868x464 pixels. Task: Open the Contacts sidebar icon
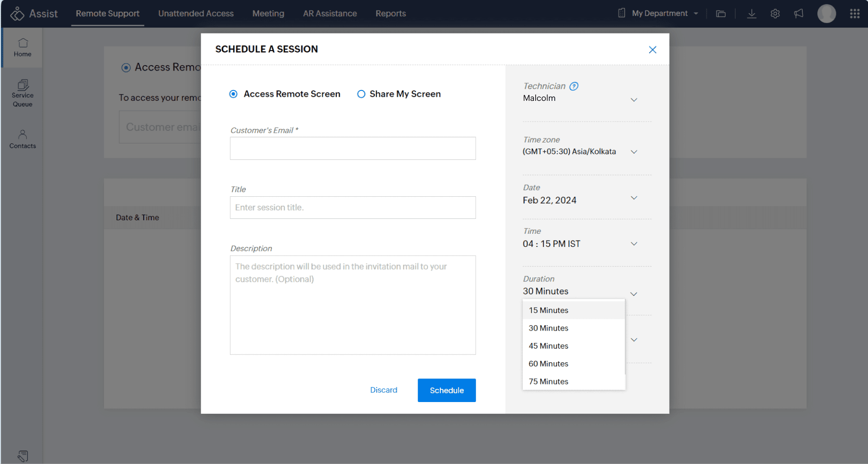pyautogui.click(x=23, y=139)
